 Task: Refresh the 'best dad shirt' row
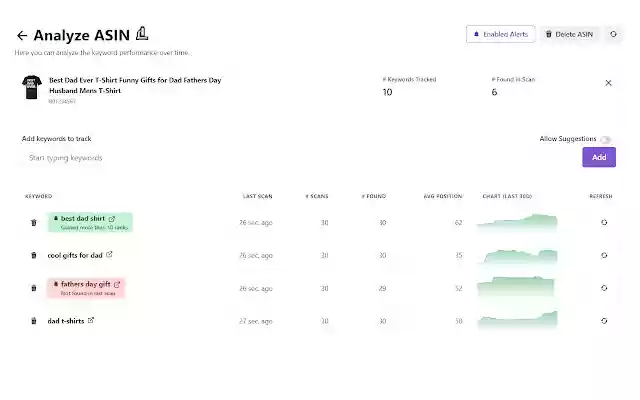[x=604, y=222]
